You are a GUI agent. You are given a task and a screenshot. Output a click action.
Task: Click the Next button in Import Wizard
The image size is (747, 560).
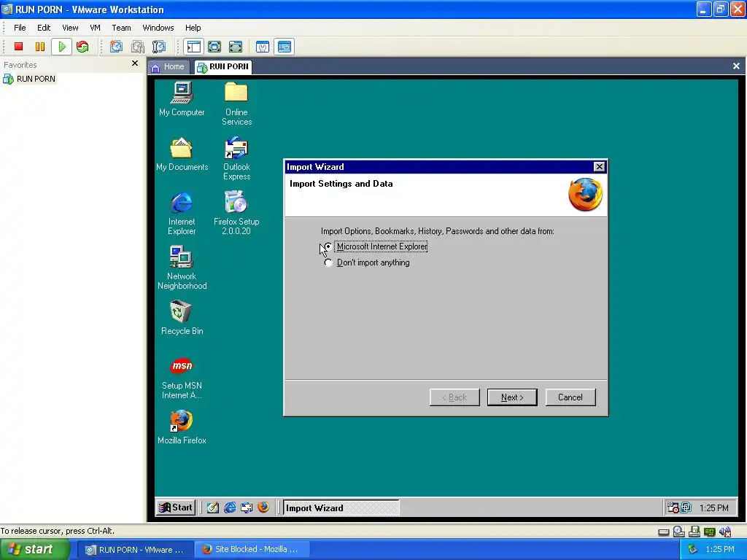coord(512,397)
